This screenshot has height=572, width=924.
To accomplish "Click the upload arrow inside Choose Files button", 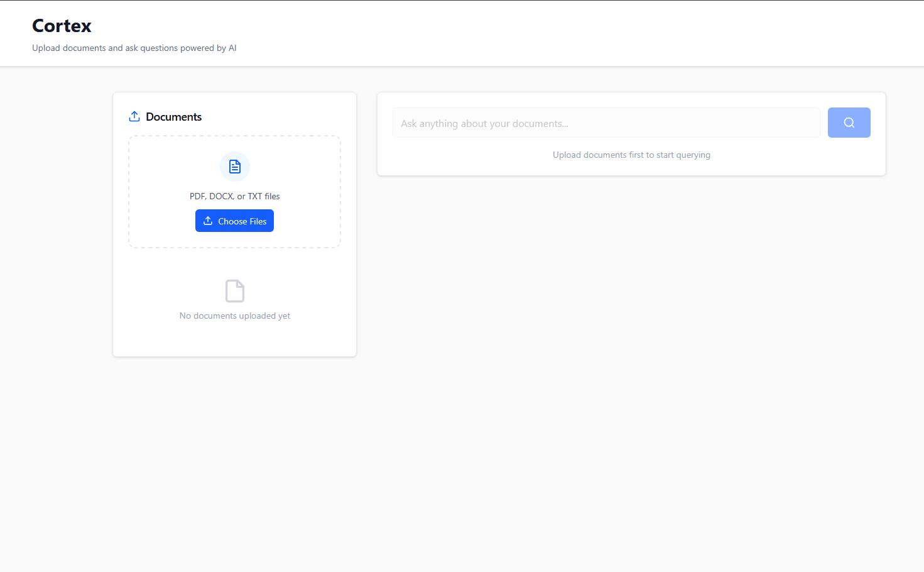I will [x=207, y=221].
